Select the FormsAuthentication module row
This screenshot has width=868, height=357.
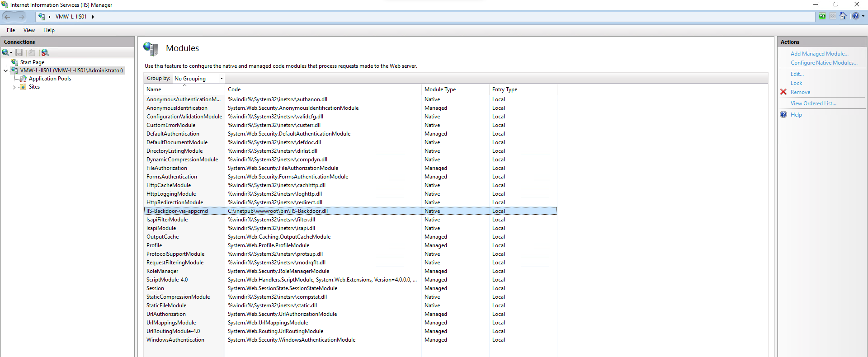point(350,177)
